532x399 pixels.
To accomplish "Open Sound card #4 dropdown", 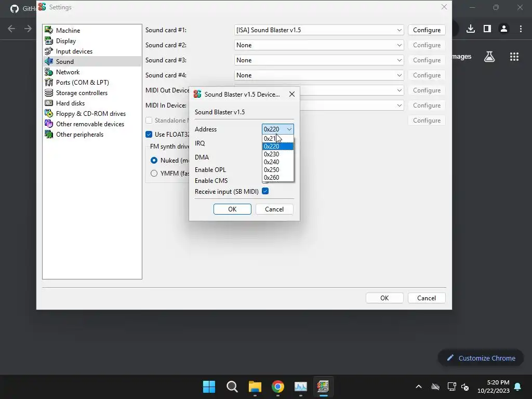I will (x=319, y=75).
